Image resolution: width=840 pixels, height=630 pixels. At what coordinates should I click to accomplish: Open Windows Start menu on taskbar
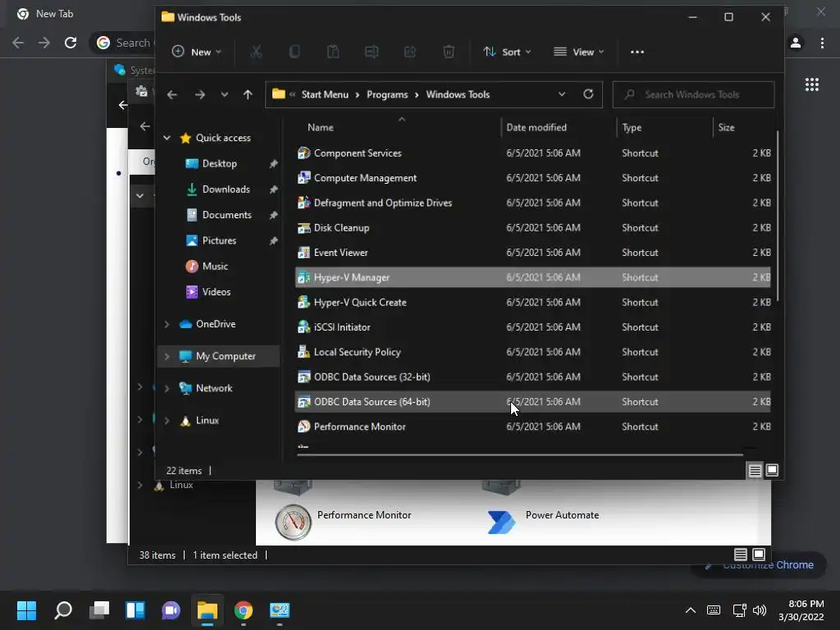(26, 610)
